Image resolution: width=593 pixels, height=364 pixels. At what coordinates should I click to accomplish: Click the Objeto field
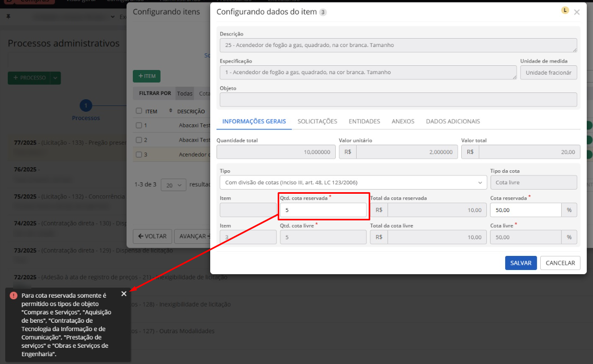tap(398, 100)
